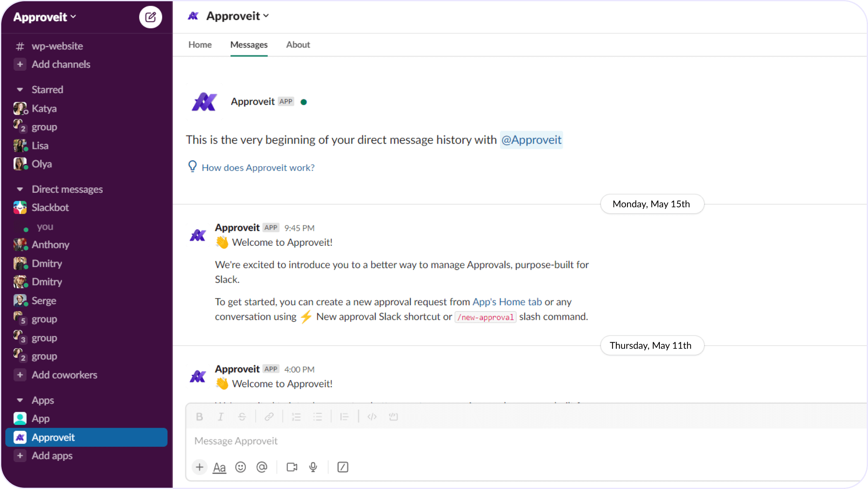Open the attach plus menu in composer
868x489 pixels.
click(200, 467)
